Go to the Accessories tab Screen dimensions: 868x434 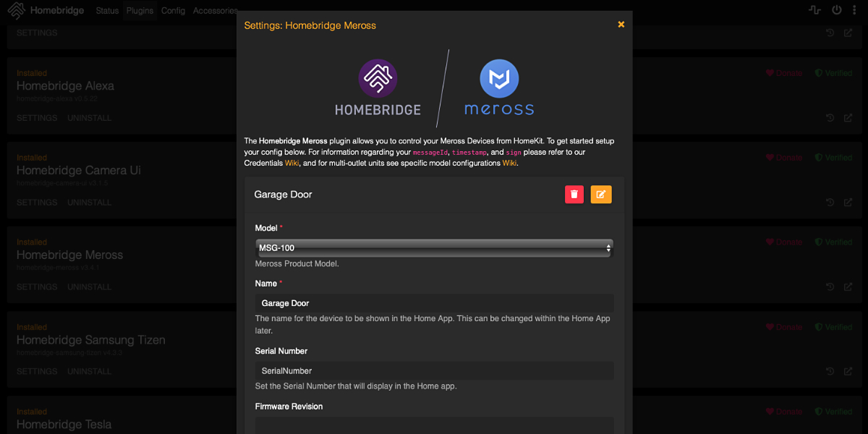215,11
